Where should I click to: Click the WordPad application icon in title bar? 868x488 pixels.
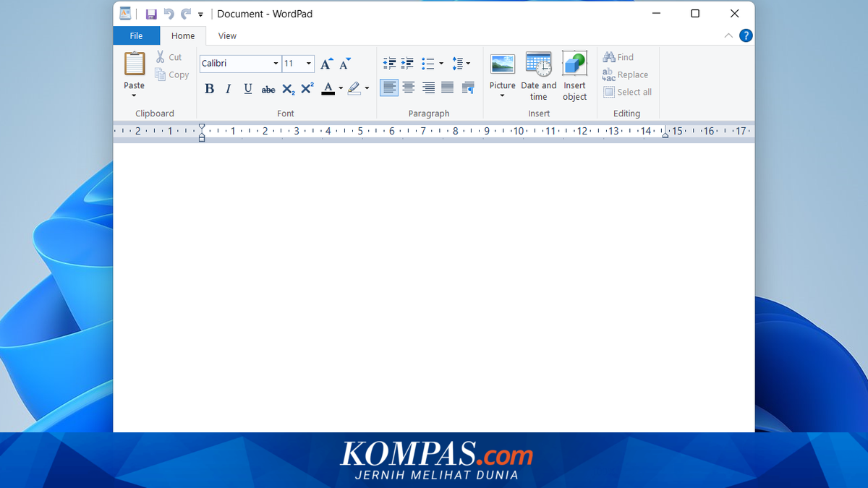[125, 14]
